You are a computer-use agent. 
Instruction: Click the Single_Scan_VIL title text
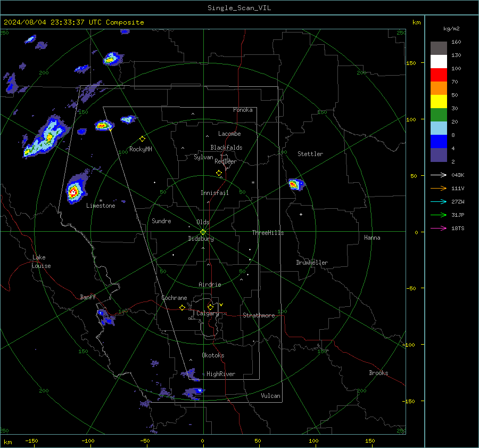(239, 8)
